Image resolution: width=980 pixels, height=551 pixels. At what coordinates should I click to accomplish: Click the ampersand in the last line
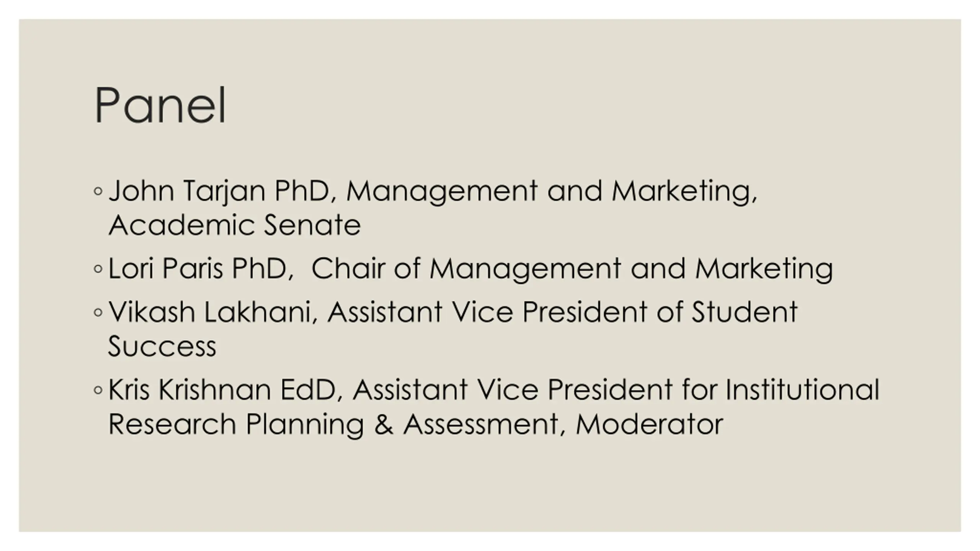tap(384, 424)
